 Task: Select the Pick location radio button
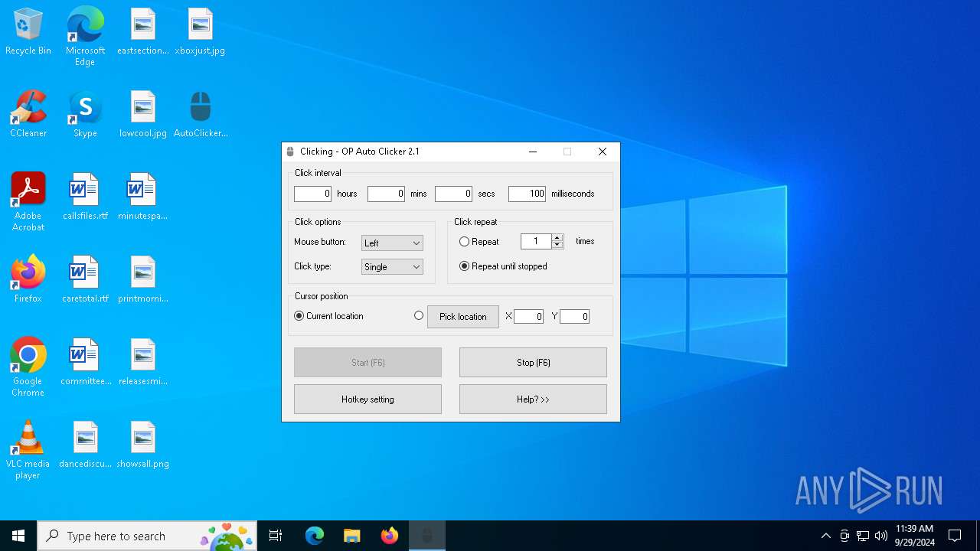[x=419, y=315]
